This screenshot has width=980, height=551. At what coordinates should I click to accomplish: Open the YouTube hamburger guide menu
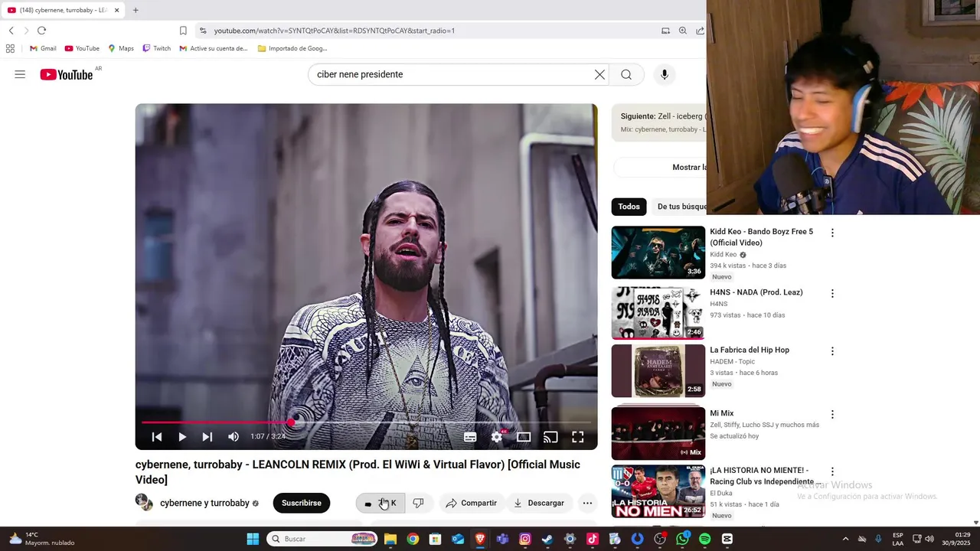(20, 74)
